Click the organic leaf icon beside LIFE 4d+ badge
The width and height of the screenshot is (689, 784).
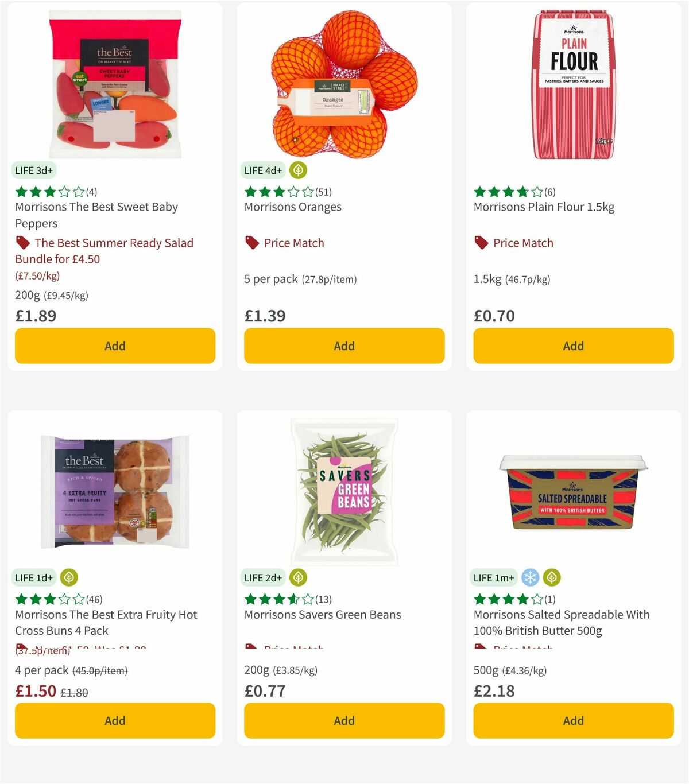point(297,170)
